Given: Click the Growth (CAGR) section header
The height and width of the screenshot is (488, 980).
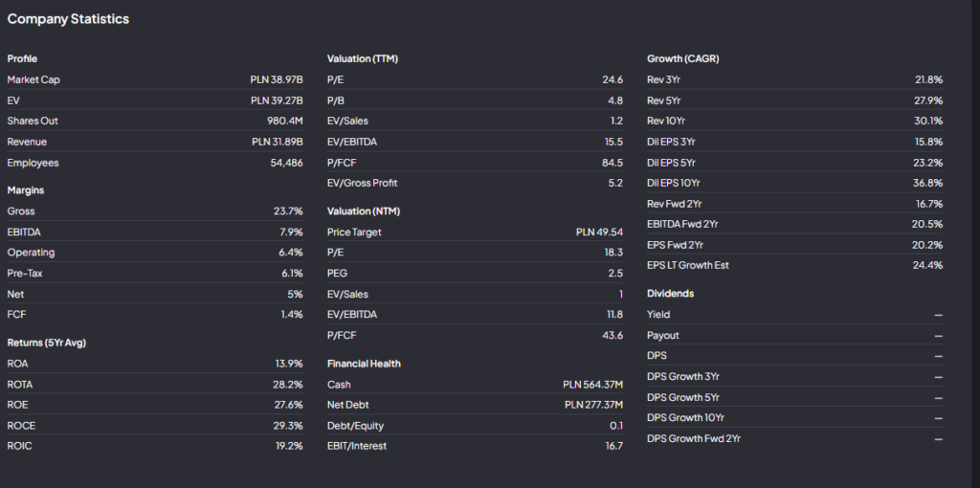Looking at the screenshot, I should [x=682, y=59].
